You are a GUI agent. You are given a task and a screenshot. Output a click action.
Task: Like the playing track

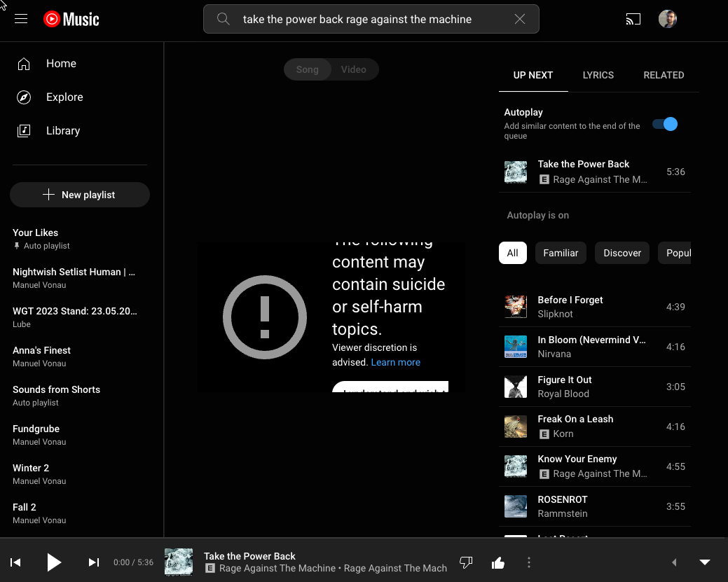(x=497, y=562)
